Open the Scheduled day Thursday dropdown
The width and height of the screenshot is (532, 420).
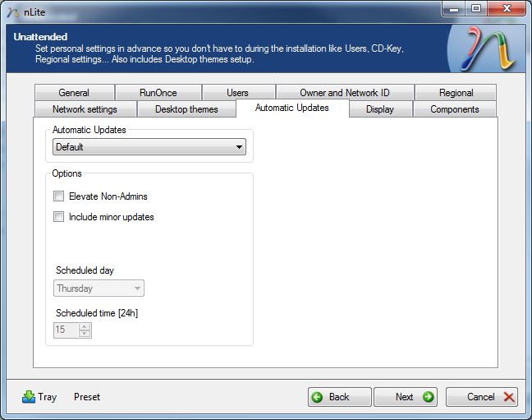[99, 288]
